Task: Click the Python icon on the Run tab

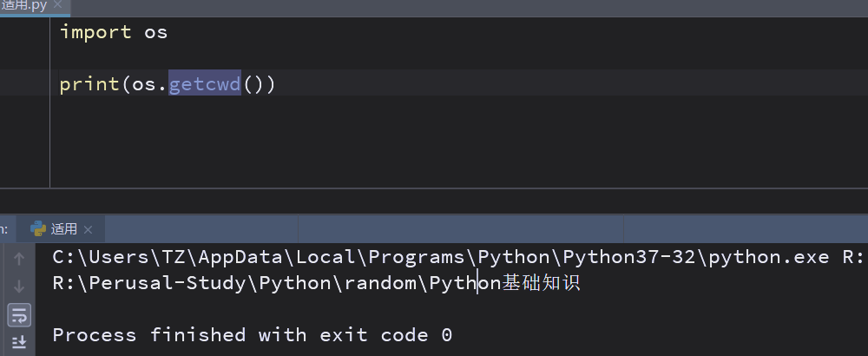Action: [38, 229]
